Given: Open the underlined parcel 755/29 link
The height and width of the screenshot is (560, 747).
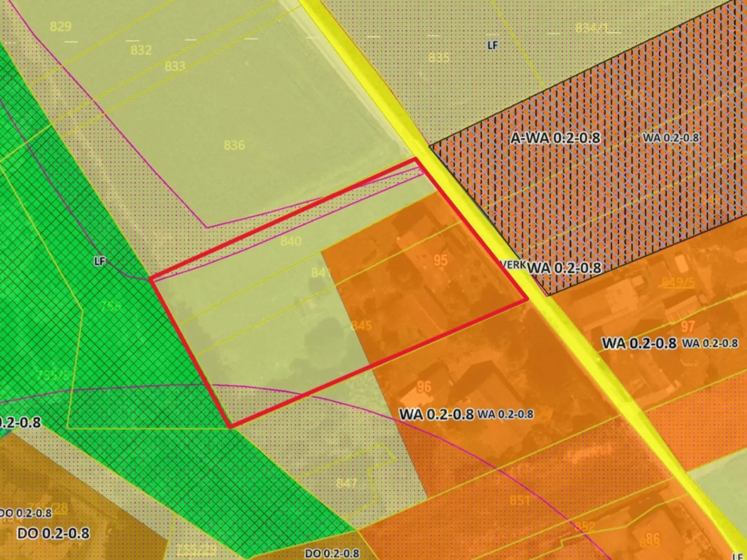Looking at the screenshot, I should tap(196, 549).
